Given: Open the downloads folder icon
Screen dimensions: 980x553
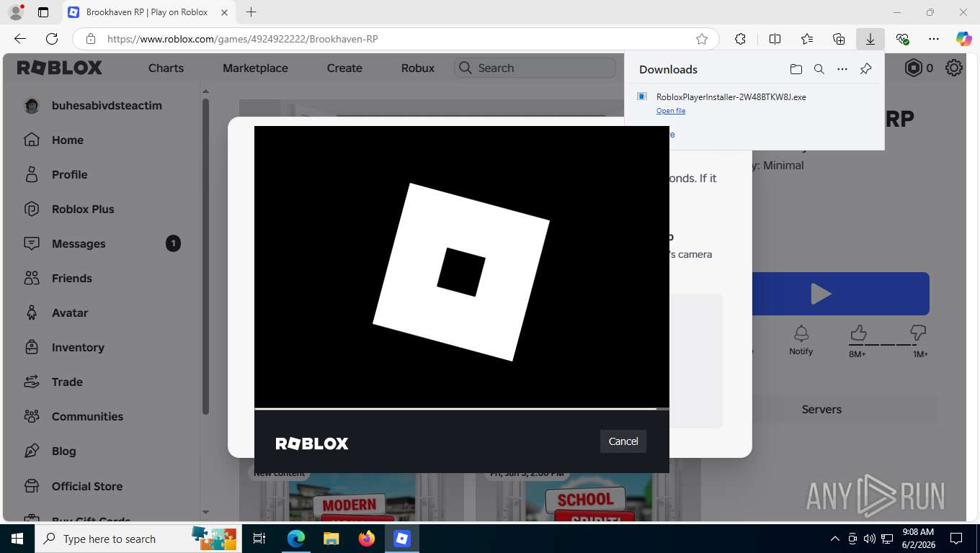Looking at the screenshot, I should (x=796, y=69).
